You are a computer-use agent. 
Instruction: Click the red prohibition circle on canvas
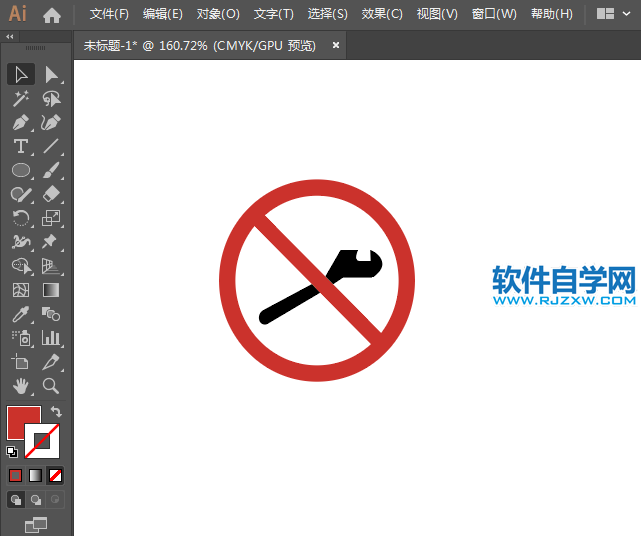pos(317,190)
